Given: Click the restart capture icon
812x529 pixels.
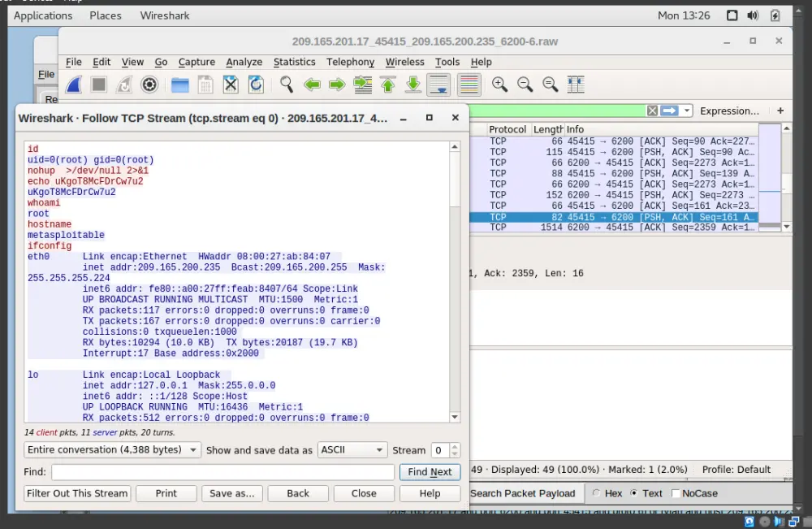Looking at the screenshot, I should coord(123,84).
